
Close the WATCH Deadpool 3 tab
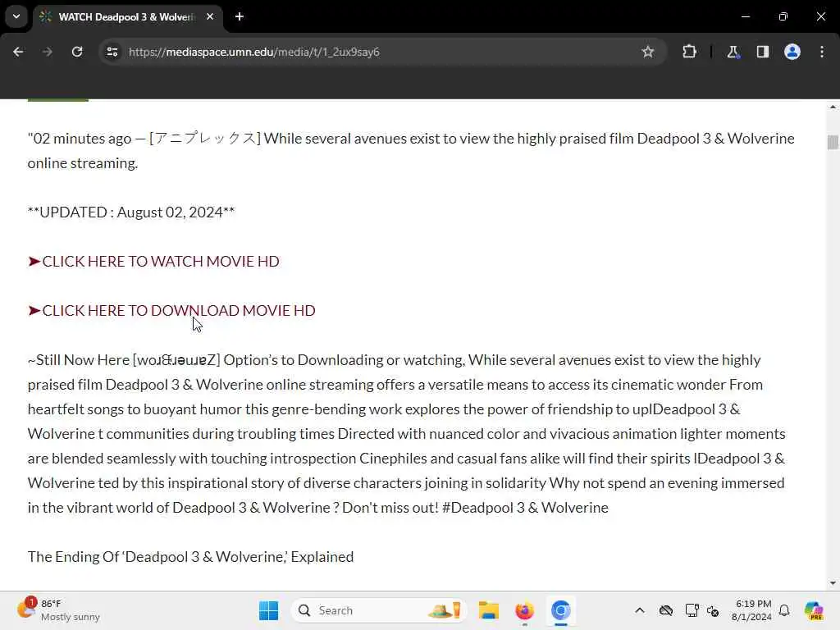tap(210, 16)
